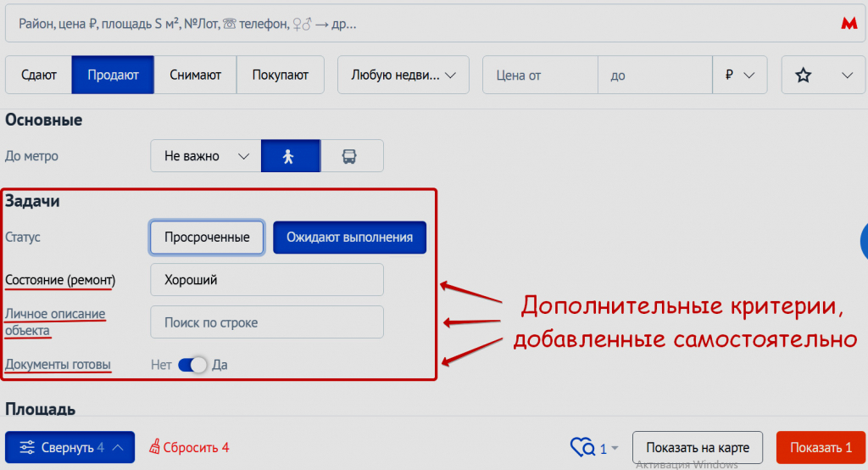Image resolution: width=868 pixels, height=470 pixels.
Task: Select the walking pedestrian icon
Action: point(290,156)
